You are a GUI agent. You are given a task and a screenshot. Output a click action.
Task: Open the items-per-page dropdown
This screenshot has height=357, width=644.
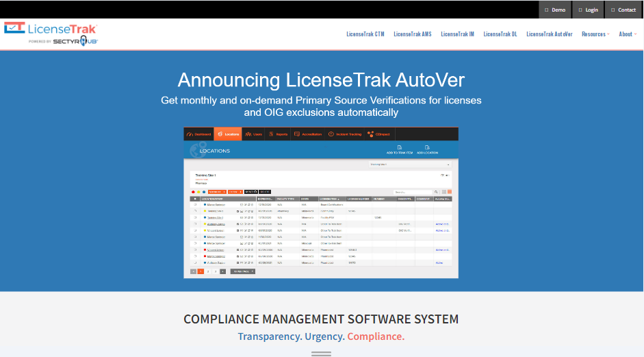pos(242,271)
